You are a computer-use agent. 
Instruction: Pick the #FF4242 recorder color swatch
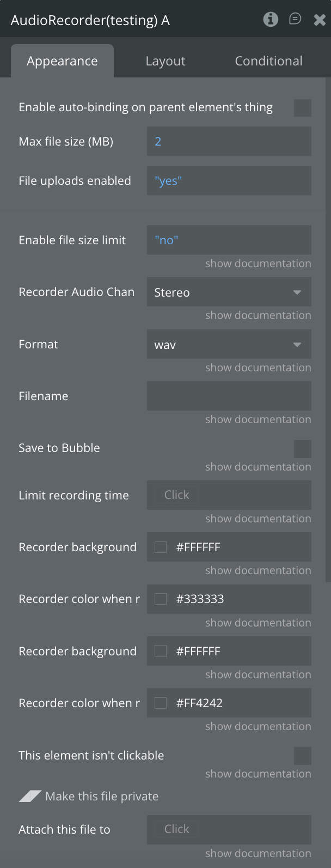pos(161,703)
